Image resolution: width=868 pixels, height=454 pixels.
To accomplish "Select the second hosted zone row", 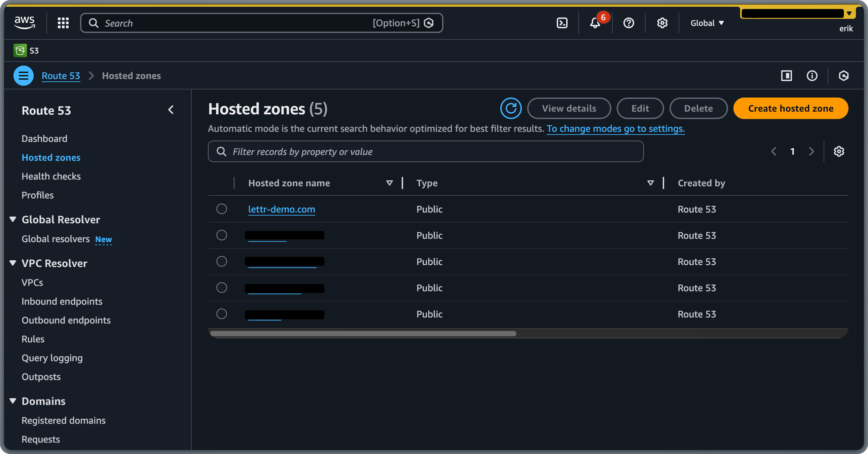I will pyautogui.click(x=221, y=235).
